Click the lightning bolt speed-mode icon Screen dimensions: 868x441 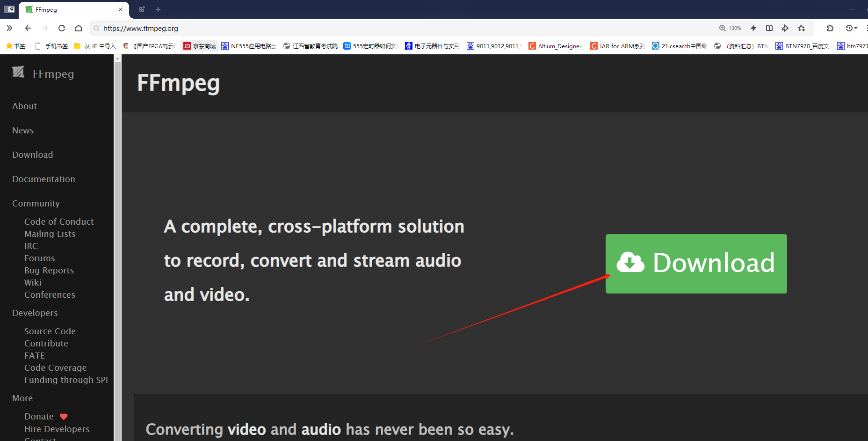(x=753, y=28)
